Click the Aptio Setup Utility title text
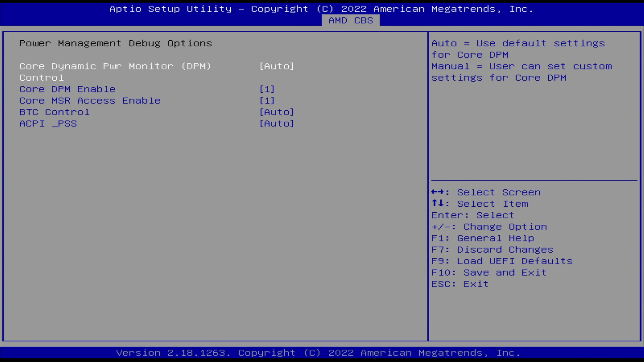 tap(321, 9)
